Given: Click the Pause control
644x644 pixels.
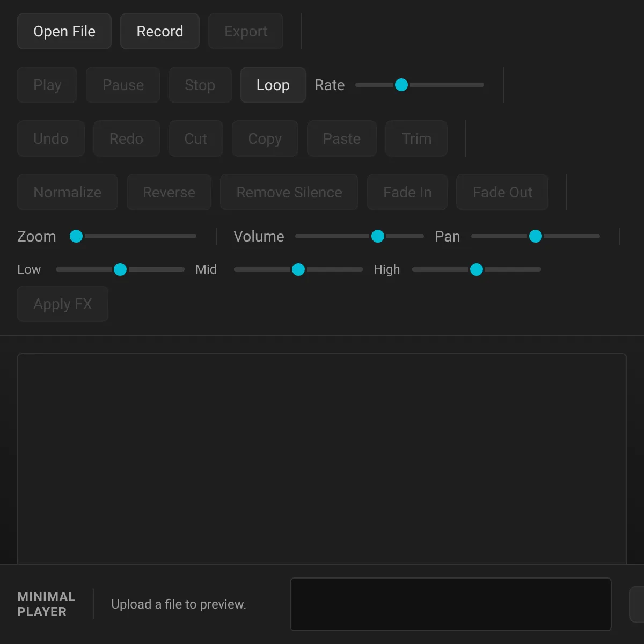Looking at the screenshot, I should click(123, 85).
